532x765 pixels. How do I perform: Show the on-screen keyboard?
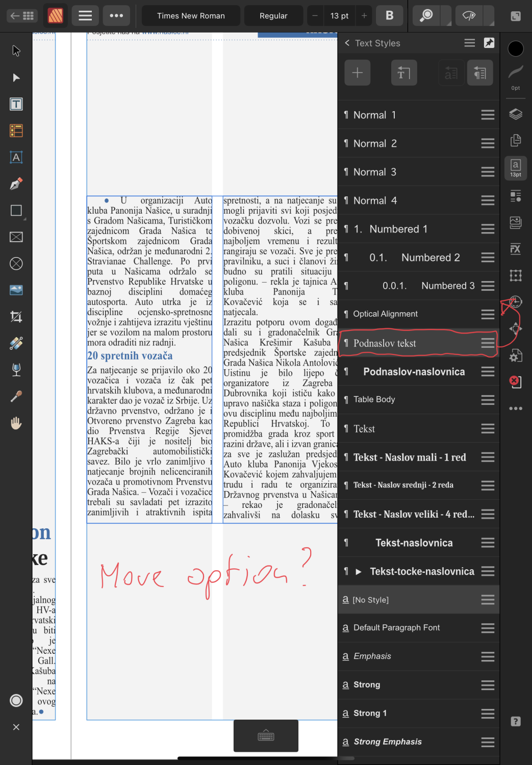click(266, 736)
